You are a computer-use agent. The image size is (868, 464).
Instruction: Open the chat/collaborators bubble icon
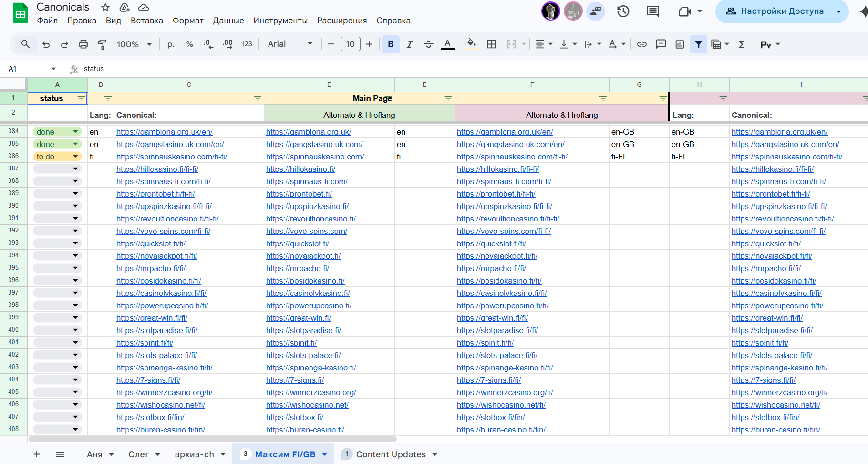click(x=596, y=11)
